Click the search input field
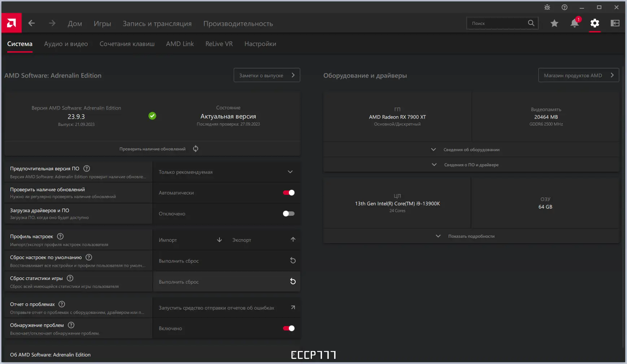This screenshot has width=627, height=364. click(x=498, y=23)
